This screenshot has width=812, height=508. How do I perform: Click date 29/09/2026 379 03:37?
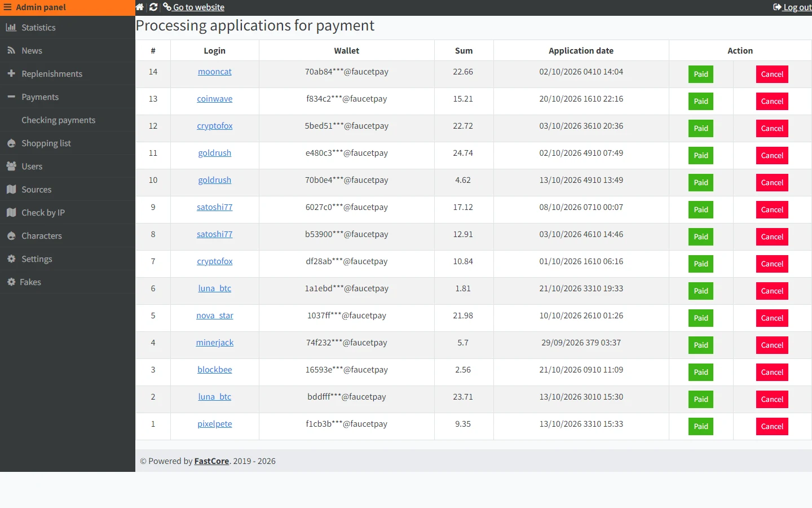pos(581,343)
